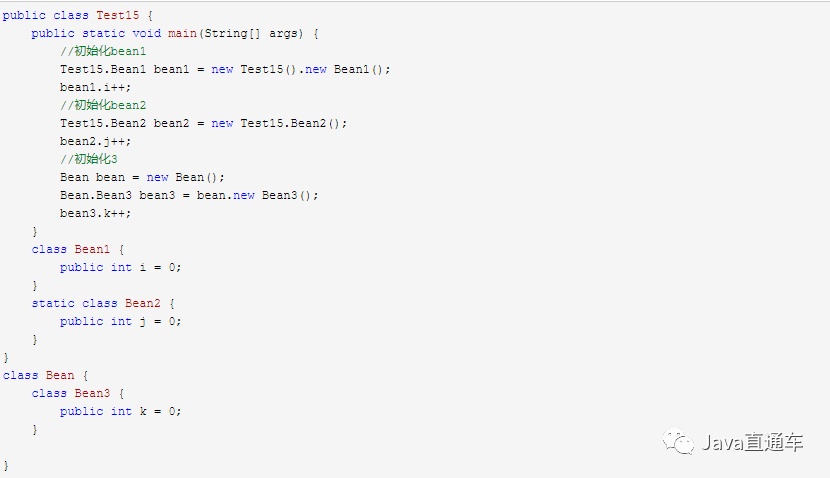Click the line bean2.j++;
Image resolution: width=830 pixels, height=478 pixels.
coord(95,141)
